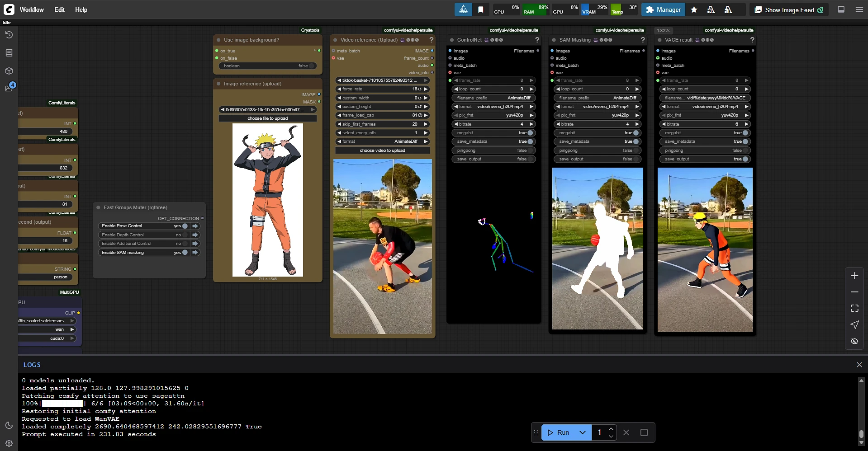Toggle dark theme moon icon

(x=9, y=425)
